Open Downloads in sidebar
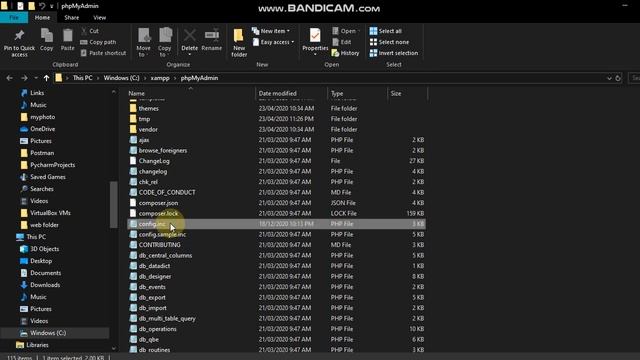Screen dimensions: 640x360 [x=40, y=285]
